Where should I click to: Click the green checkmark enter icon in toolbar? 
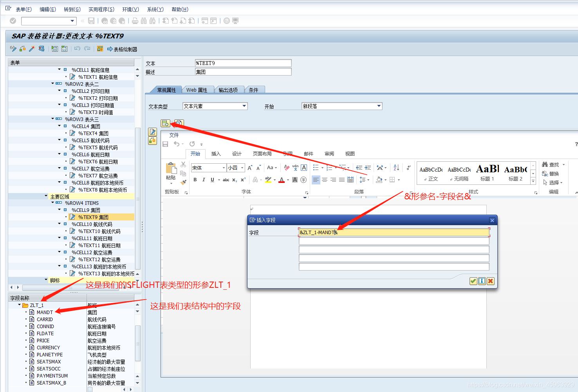[x=13, y=21]
